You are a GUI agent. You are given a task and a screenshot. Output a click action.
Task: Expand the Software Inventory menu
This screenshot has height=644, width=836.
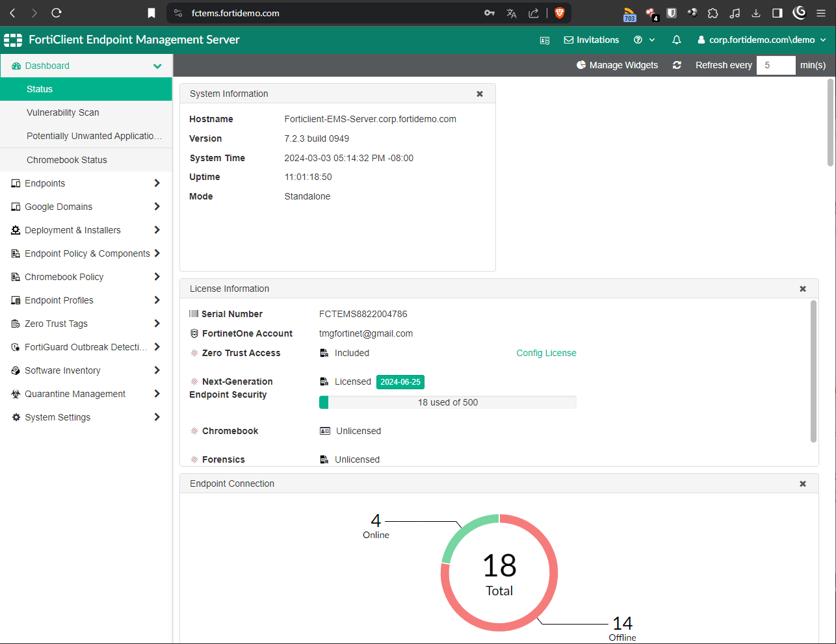pyautogui.click(x=86, y=370)
